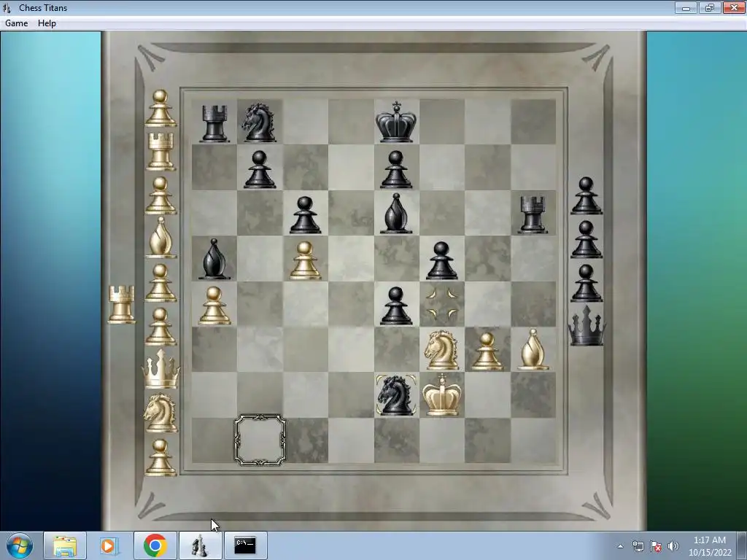This screenshot has width=747, height=560.
Task: Select the white knight on f3
Action: click(x=441, y=350)
